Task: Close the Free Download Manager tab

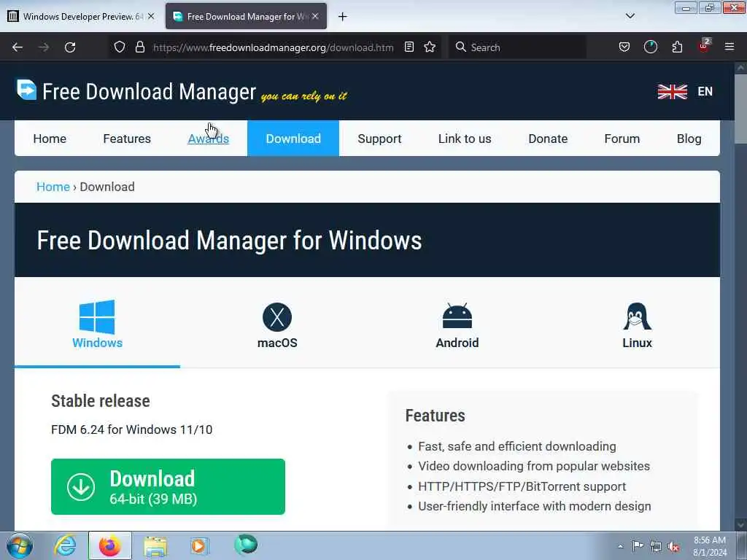Action: [315, 16]
